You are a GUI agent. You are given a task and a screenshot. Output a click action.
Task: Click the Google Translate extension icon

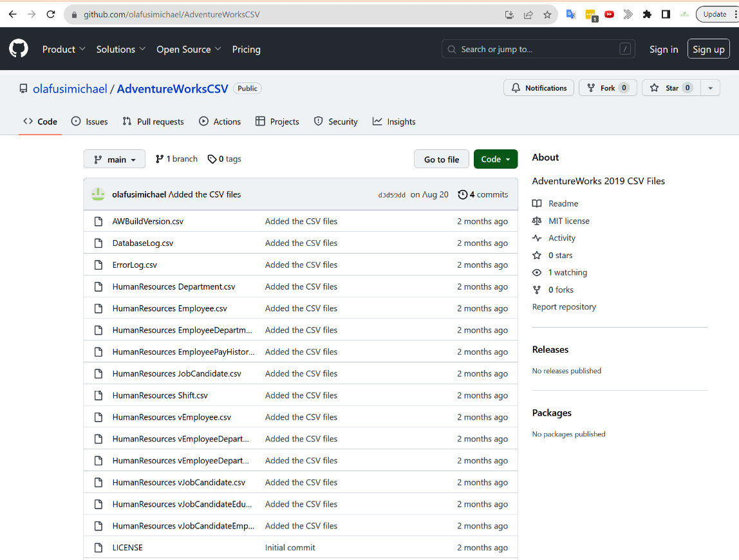[x=570, y=14]
